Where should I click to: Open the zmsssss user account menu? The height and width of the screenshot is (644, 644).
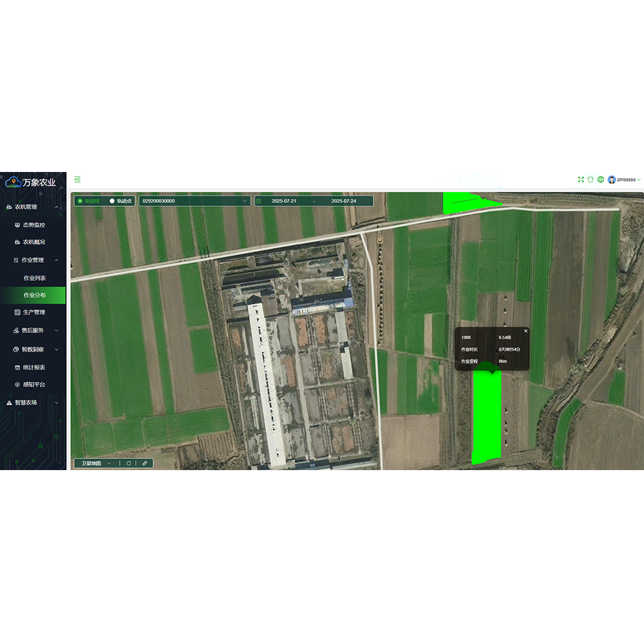623,180
